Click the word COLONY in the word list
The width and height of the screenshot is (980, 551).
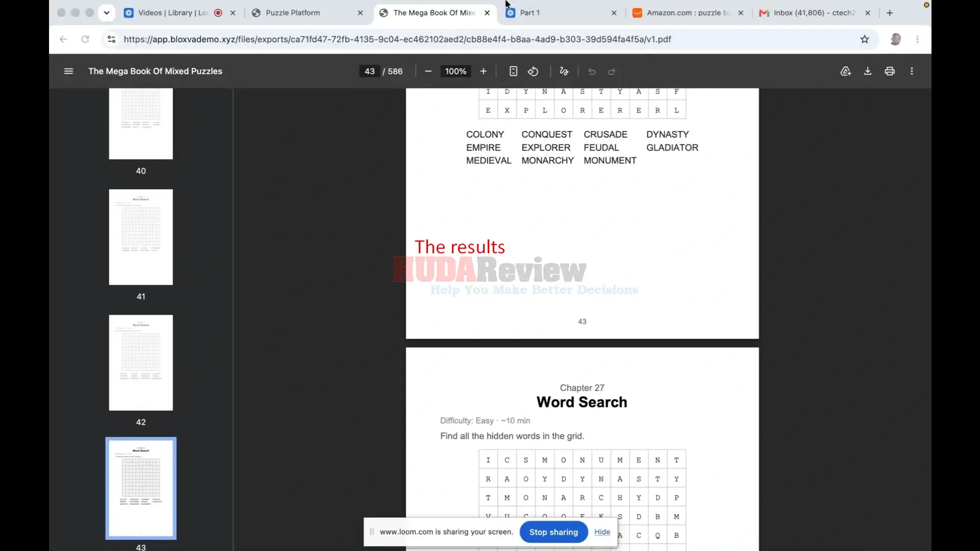[x=485, y=134]
